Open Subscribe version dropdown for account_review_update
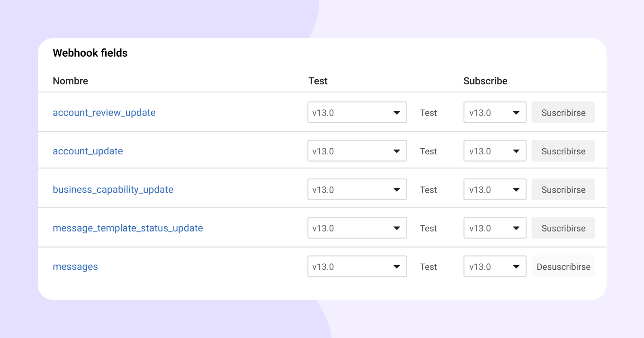This screenshot has width=644, height=338. click(494, 113)
